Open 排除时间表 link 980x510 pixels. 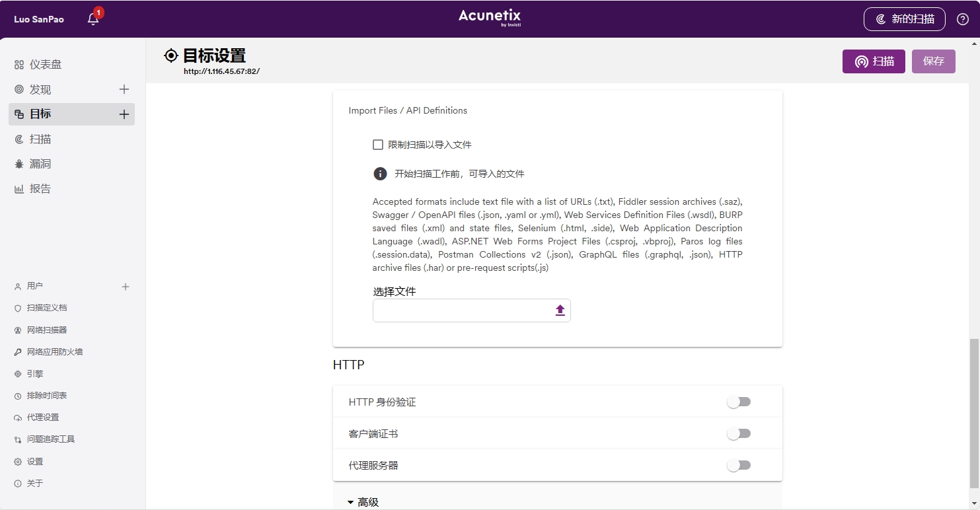pyautogui.click(x=47, y=396)
